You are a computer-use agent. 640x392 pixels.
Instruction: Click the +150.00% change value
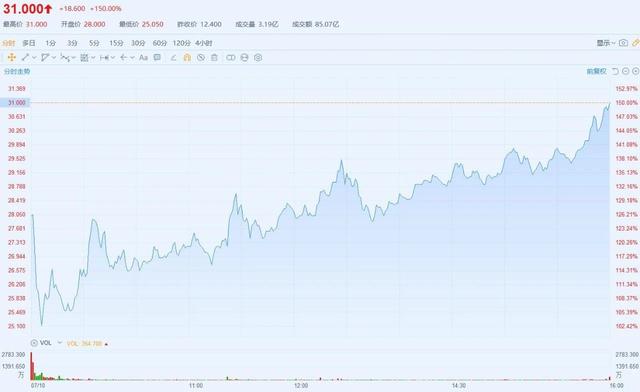pos(106,9)
